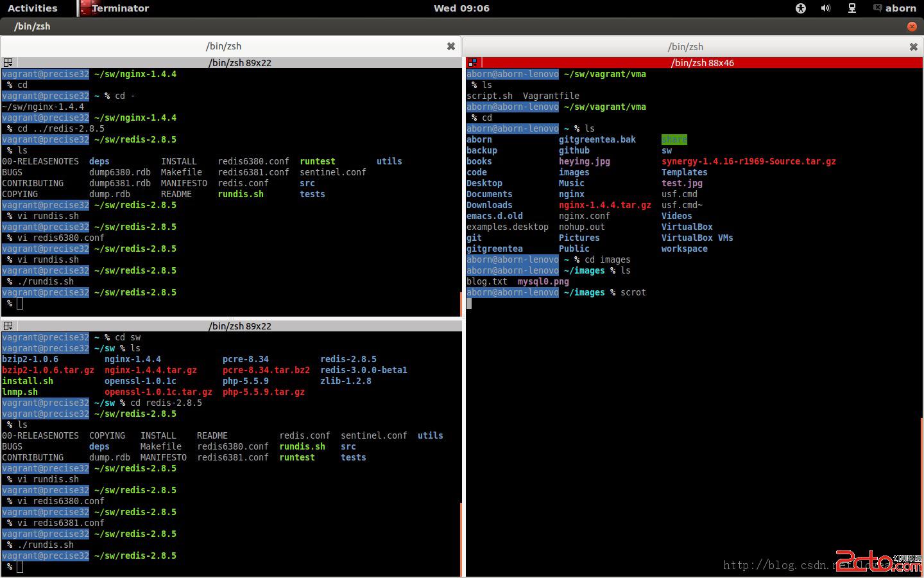Click the universal access icon in the top bar
The height and width of the screenshot is (578, 924).
point(800,8)
